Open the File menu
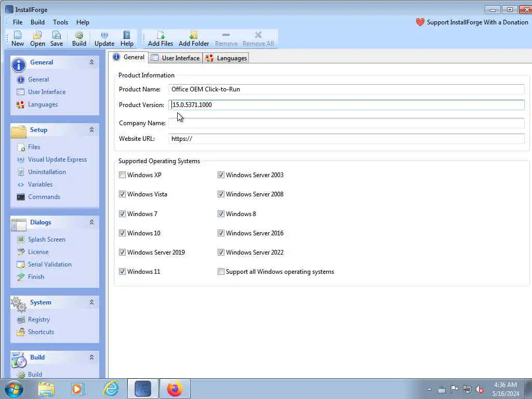The image size is (532, 399). coord(18,22)
